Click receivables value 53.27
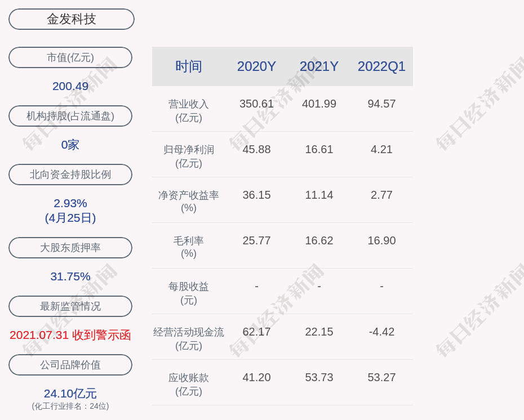This screenshot has height=420, width=524. coord(381,377)
